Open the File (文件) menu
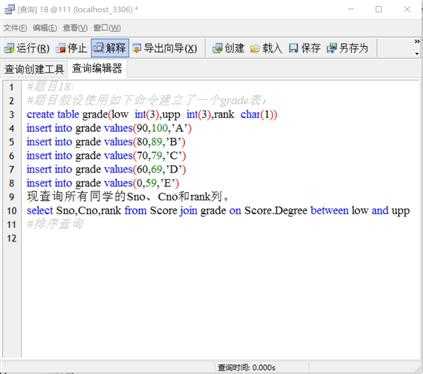The image size is (423, 374). [x=15, y=28]
